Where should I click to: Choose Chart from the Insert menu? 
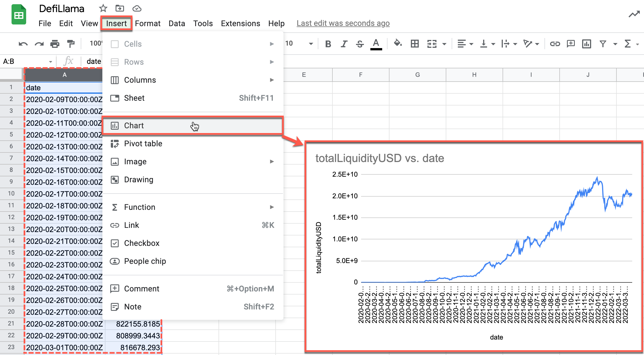point(134,125)
